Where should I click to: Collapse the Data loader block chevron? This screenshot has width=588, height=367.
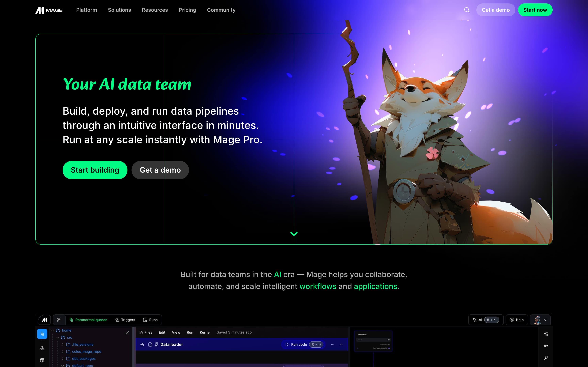[x=341, y=344]
